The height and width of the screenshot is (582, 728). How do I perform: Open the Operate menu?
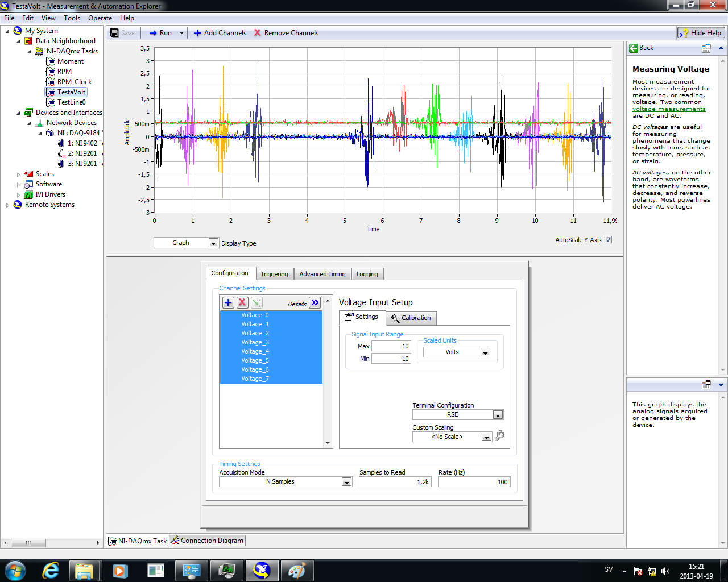click(100, 18)
